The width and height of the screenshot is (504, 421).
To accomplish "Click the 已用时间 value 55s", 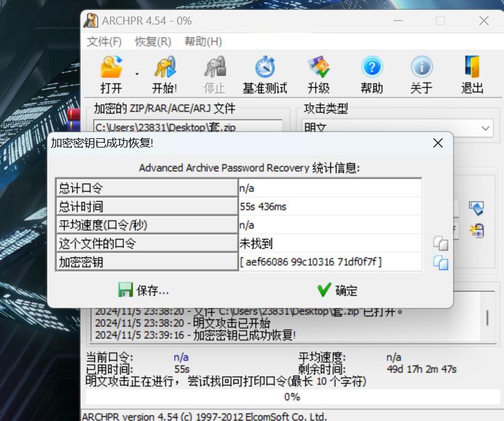I will [182, 369].
